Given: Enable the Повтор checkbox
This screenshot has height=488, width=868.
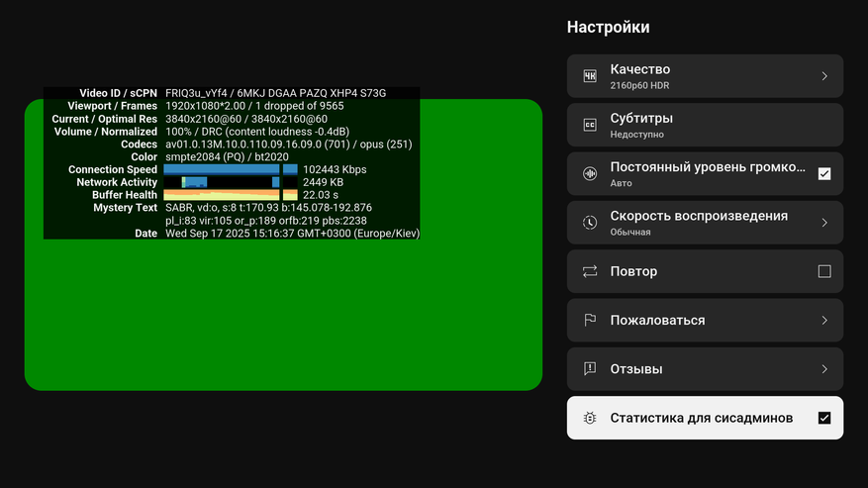Looking at the screenshot, I should (x=824, y=271).
